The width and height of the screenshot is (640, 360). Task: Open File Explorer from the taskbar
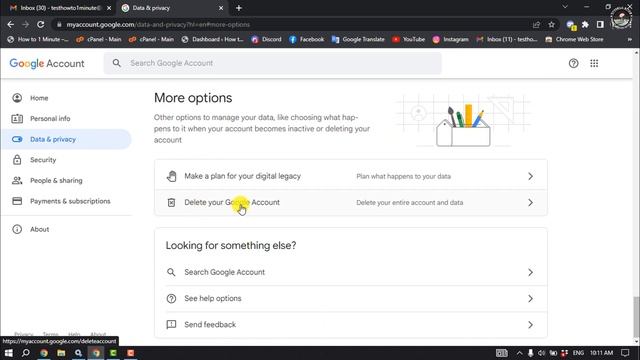(x=61, y=353)
